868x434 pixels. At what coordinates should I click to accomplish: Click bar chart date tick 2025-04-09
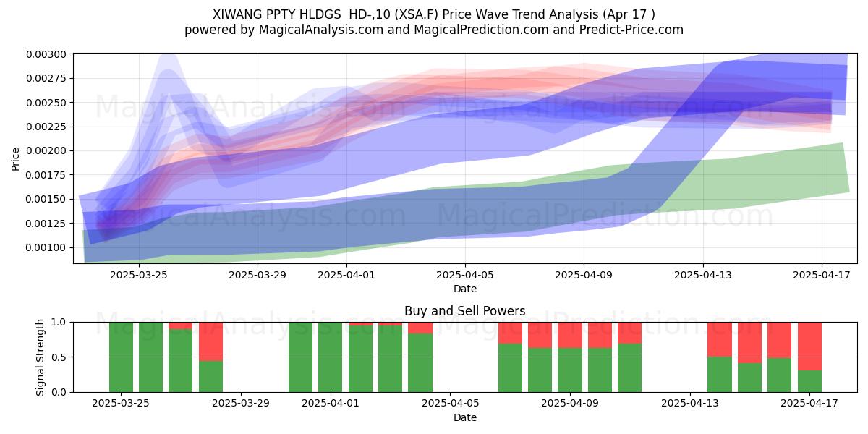[x=570, y=404]
